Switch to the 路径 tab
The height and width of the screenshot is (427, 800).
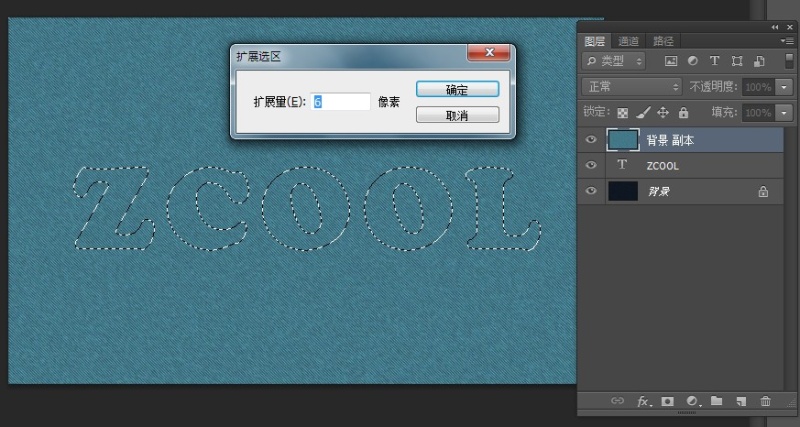point(662,41)
